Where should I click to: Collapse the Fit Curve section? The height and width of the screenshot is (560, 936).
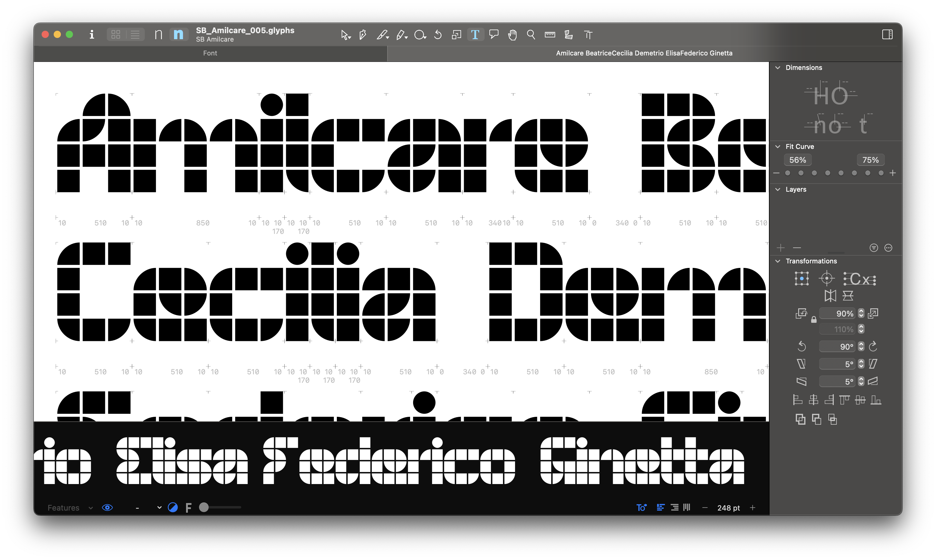pyautogui.click(x=778, y=146)
